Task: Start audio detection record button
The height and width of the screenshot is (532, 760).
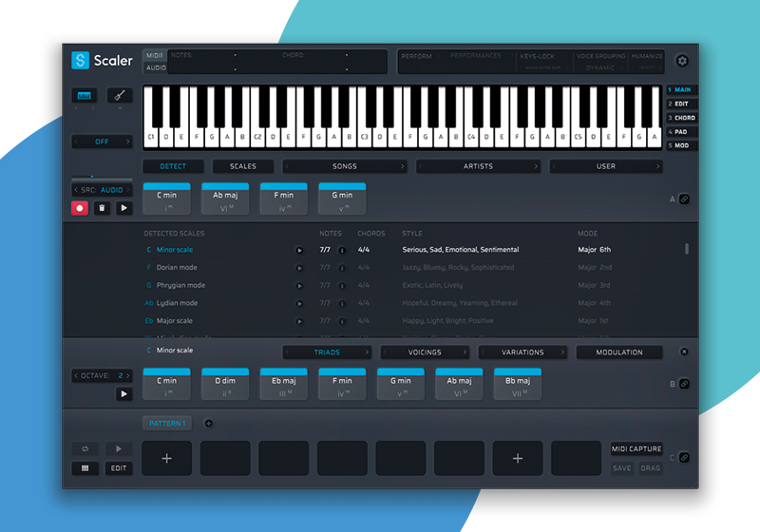Action: click(80, 208)
